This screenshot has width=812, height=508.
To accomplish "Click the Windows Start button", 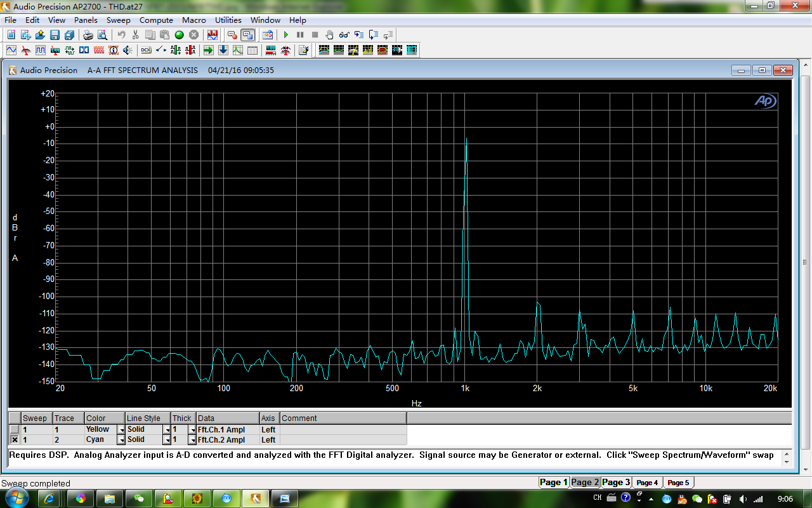I will click(14, 499).
